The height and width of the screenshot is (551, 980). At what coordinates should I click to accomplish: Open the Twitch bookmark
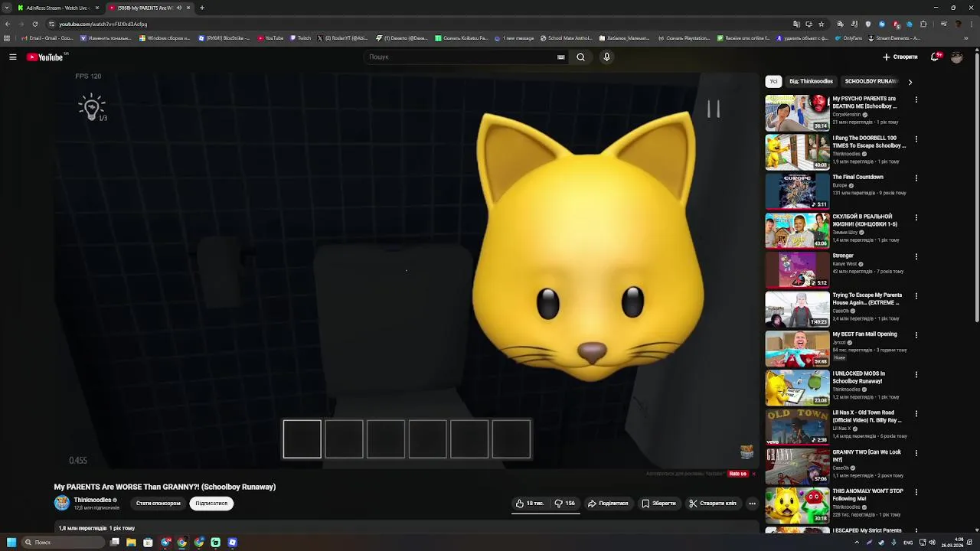coord(300,37)
